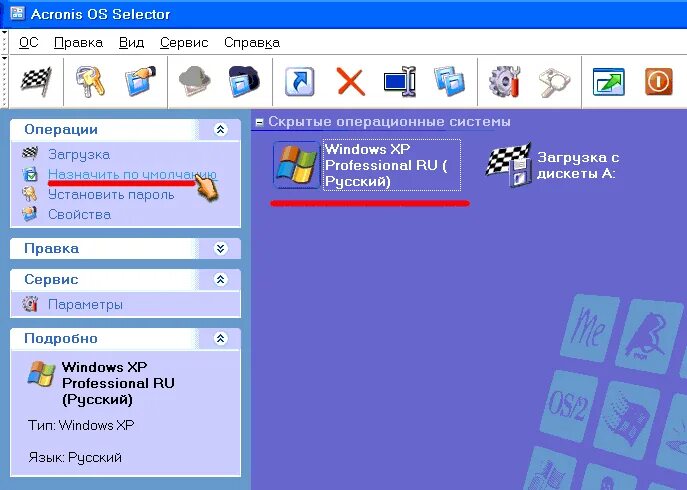Click the icon beside Свойства

(x=30, y=214)
